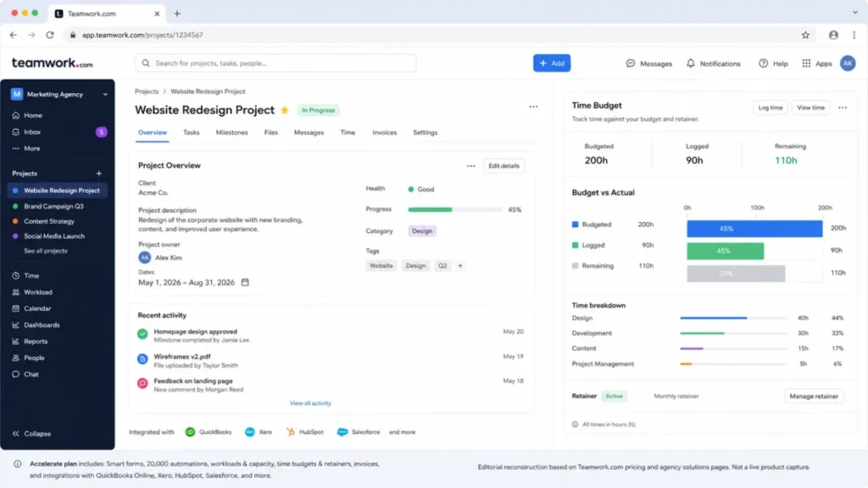Switch to the Time project tab
The width and height of the screenshot is (868, 488).
click(348, 133)
